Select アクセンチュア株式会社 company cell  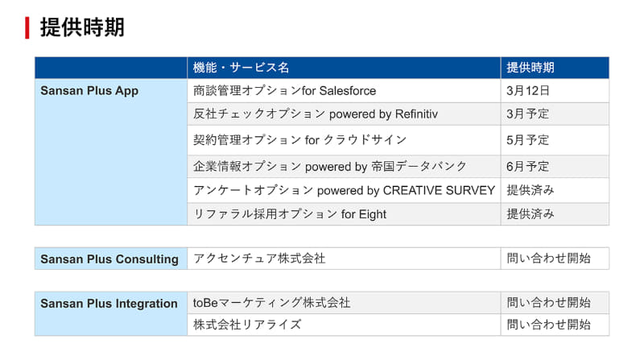260,259
